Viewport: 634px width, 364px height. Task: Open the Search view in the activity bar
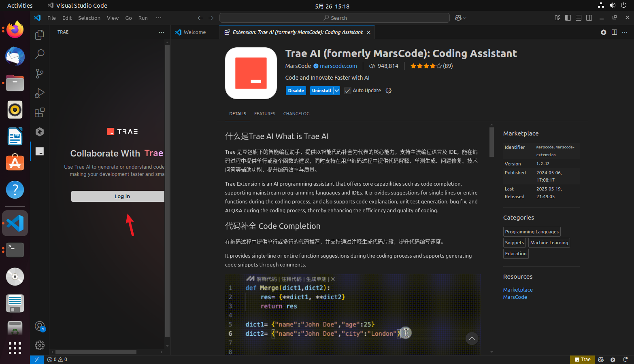(x=39, y=54)
